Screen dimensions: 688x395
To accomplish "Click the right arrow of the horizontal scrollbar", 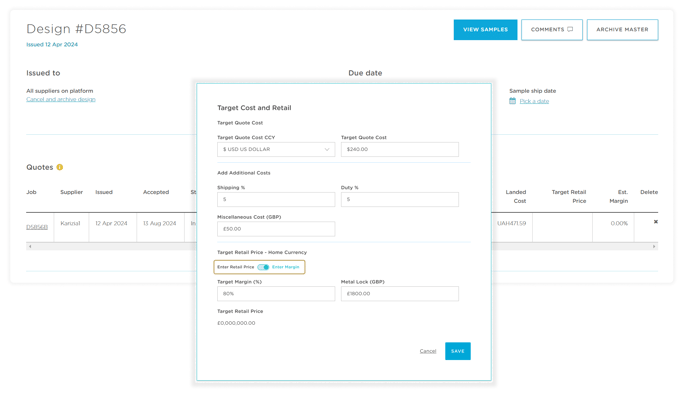I will [654, 247].
